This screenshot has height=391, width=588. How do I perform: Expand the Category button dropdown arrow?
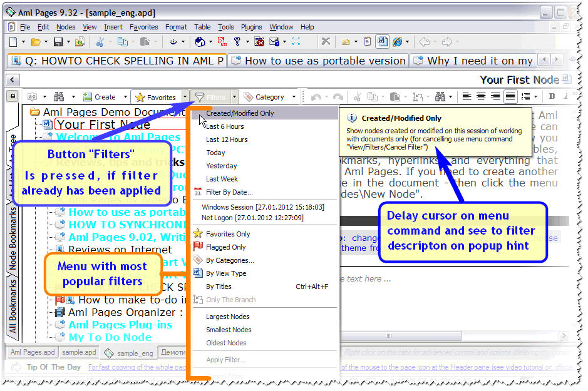coord(294,97)
